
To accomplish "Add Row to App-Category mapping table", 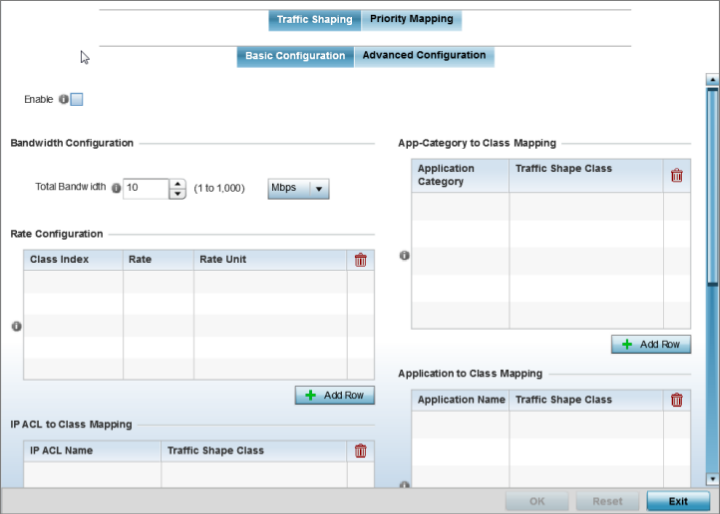I will tap(651, 344).
